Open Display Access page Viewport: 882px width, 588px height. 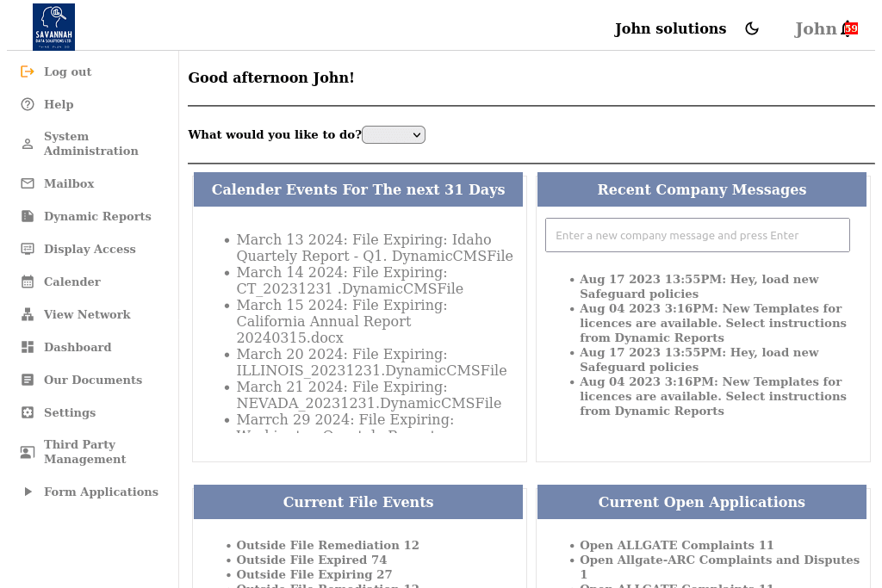click(x=90, y=249)
